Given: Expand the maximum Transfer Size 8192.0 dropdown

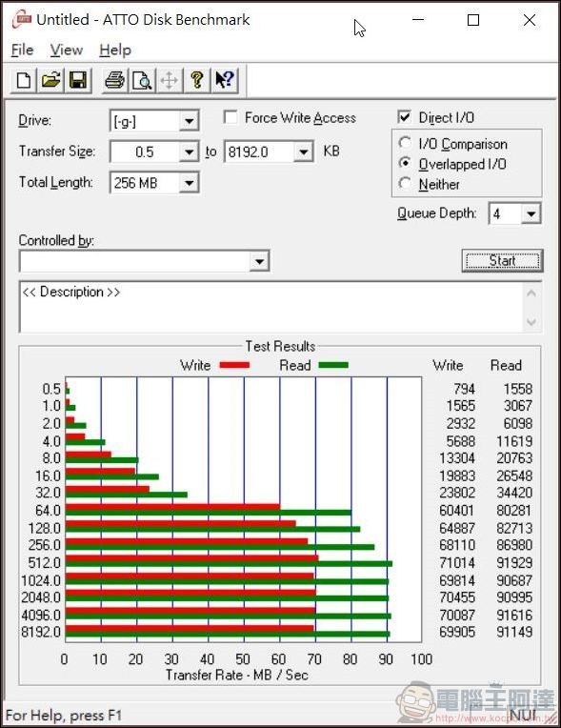Looking at the screenshot, I should coord(303,152).
